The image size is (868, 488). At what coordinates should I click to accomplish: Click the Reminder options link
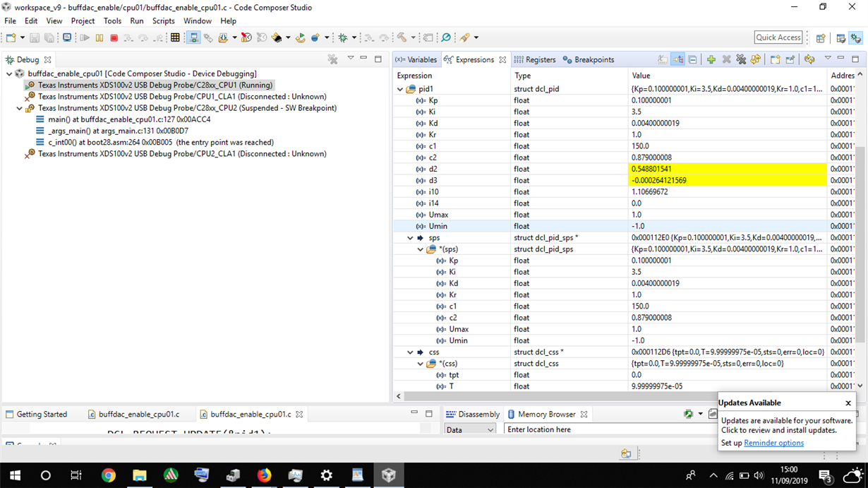click(773, 443)
